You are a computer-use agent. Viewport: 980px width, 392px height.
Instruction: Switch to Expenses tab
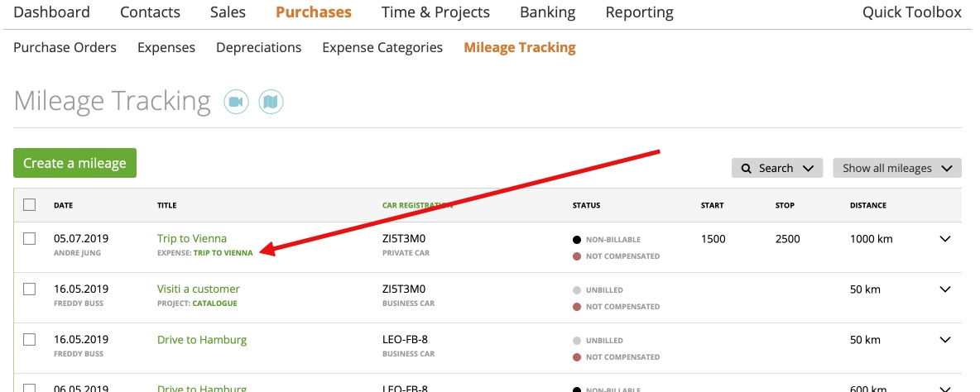[x=166, y=47]
